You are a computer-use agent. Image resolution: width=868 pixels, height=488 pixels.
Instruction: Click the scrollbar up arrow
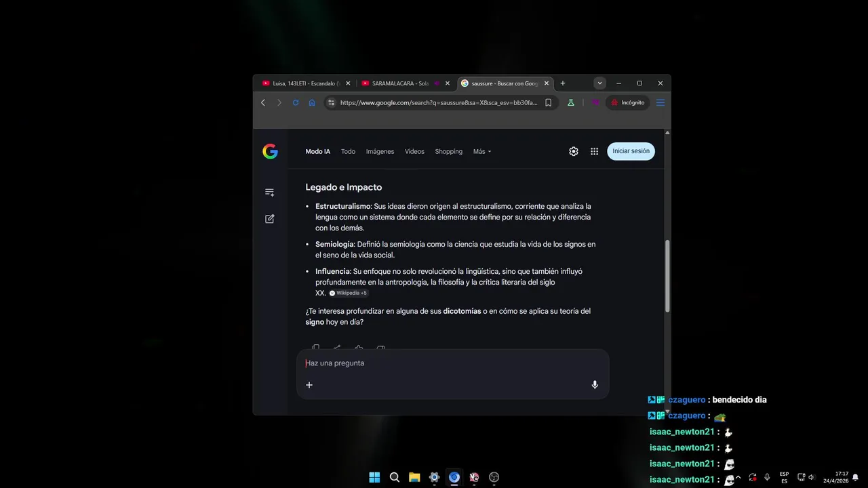[667, 133]
